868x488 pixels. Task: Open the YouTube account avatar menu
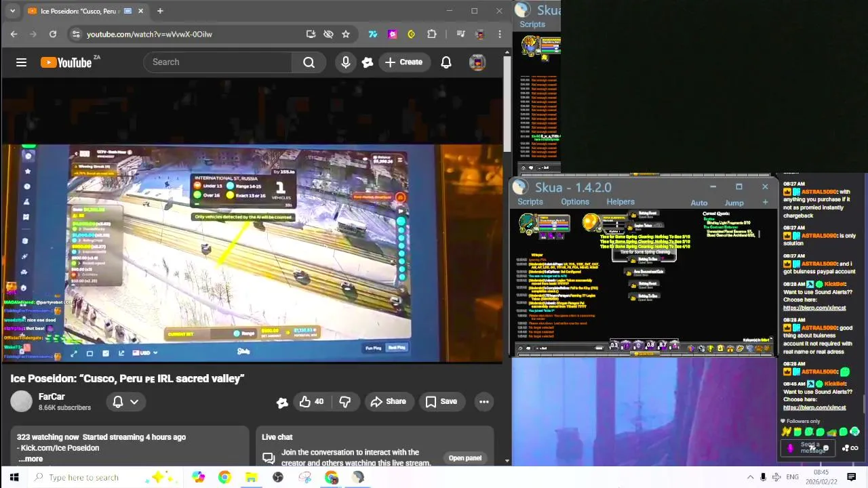477,62
